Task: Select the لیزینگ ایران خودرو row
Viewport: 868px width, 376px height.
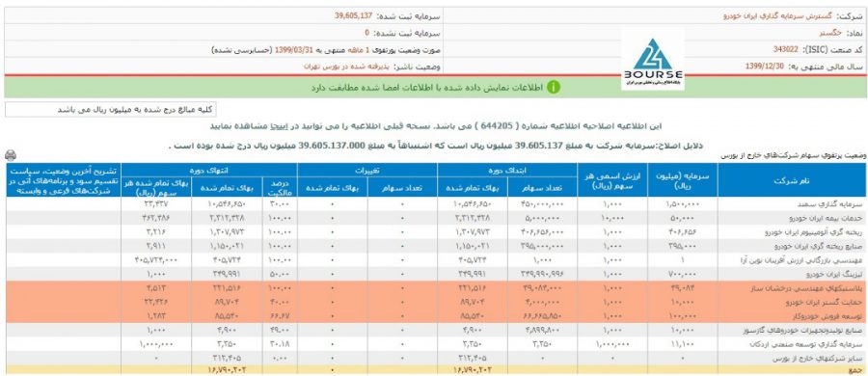Action: pyautogui.click(x=436, y=274)
